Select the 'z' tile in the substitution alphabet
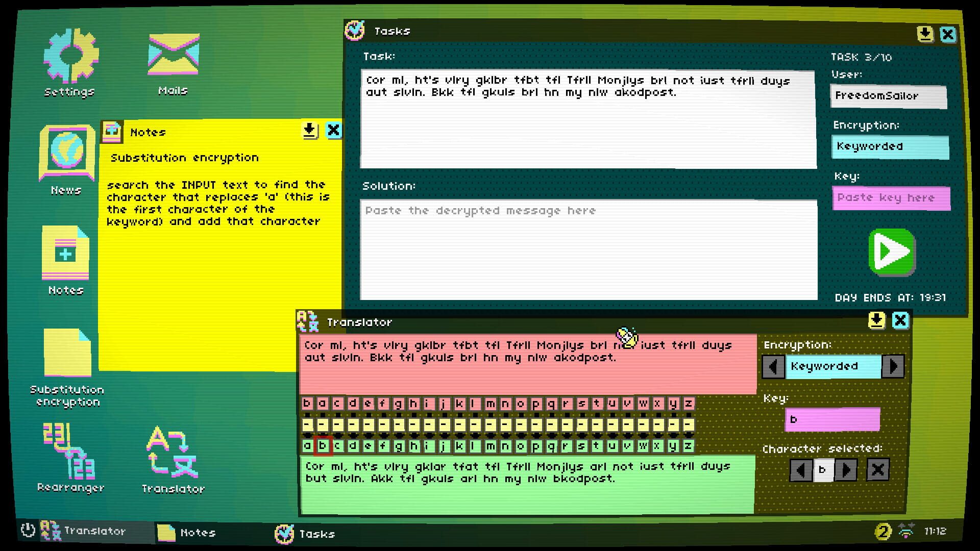The width and height of the screenshot is (980, 551). (689, 445)
